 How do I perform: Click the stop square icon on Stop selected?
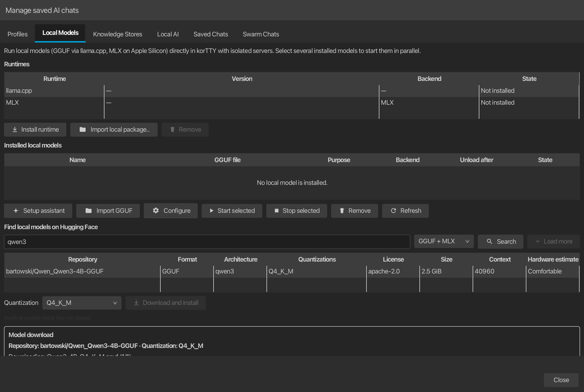coord(276,211)
